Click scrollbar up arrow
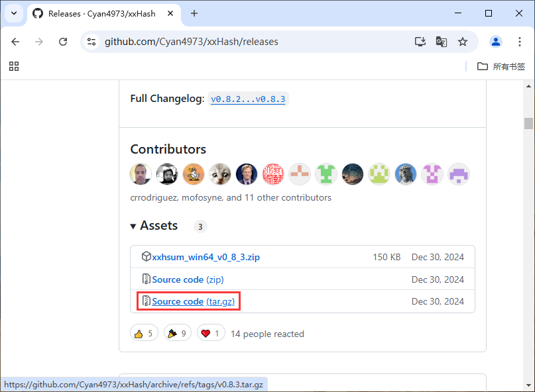 [x=528, y=86]
